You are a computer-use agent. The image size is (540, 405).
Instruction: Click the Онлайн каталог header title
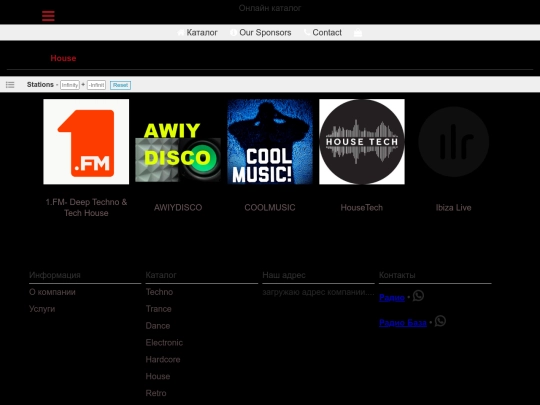[270, 8]
